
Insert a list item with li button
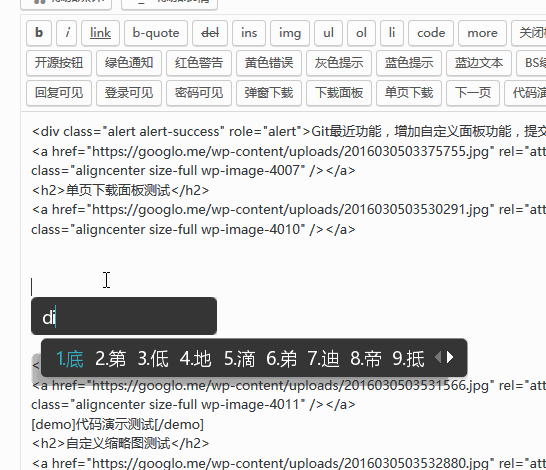[x=392, y=33]
